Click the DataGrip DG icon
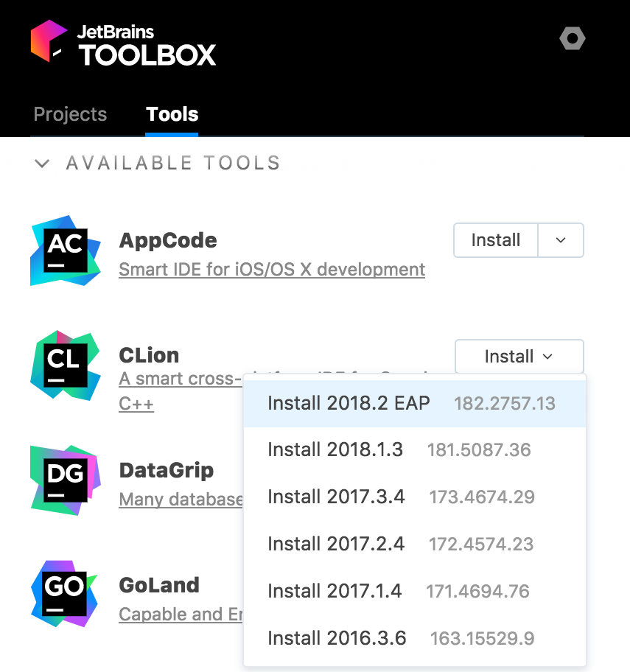 pos(65,480)
